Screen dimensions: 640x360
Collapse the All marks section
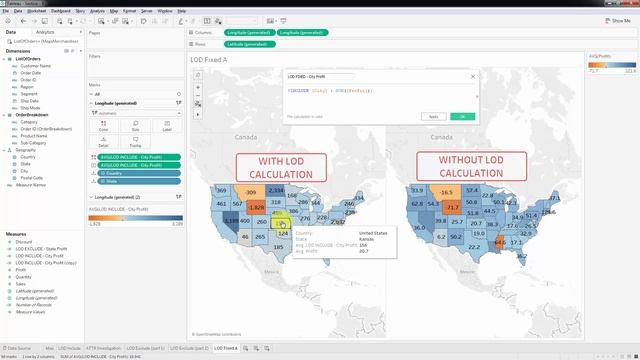coord(91,94)
